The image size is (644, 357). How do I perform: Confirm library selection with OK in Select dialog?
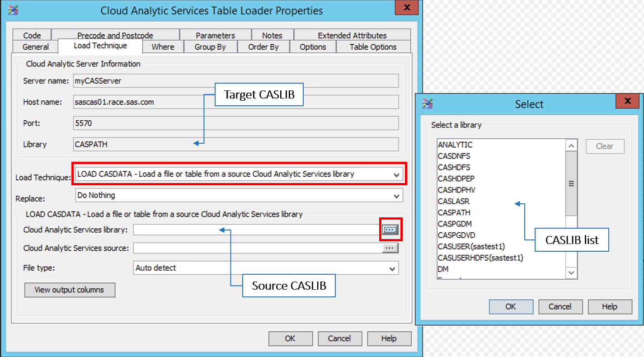(511, 306)
